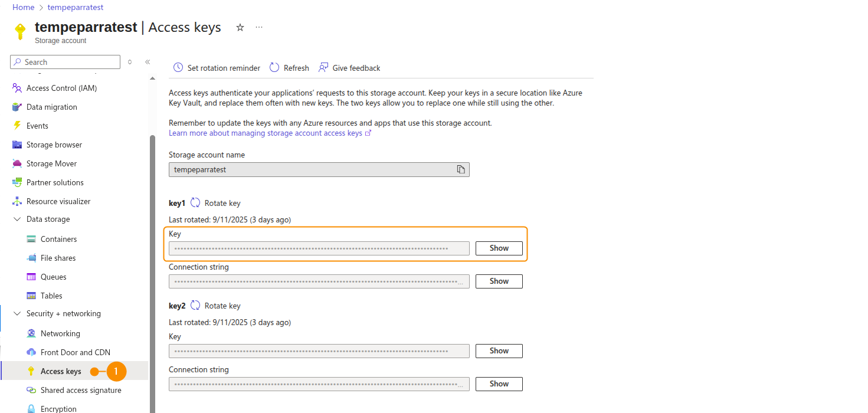Show the key2 Connection string
Image resolution: width=868 pixels, height=413 pixels.
coord(499,384)
